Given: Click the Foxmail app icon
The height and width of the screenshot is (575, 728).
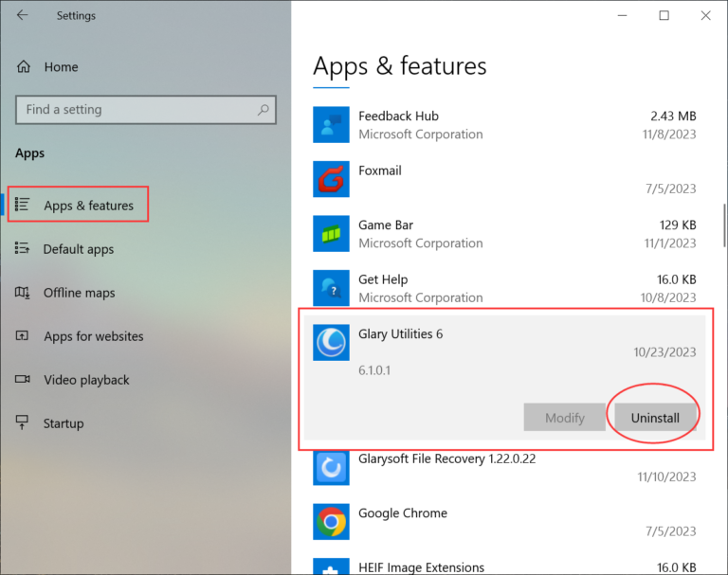Looking at the screenshot, I should (x=331, y=179).
